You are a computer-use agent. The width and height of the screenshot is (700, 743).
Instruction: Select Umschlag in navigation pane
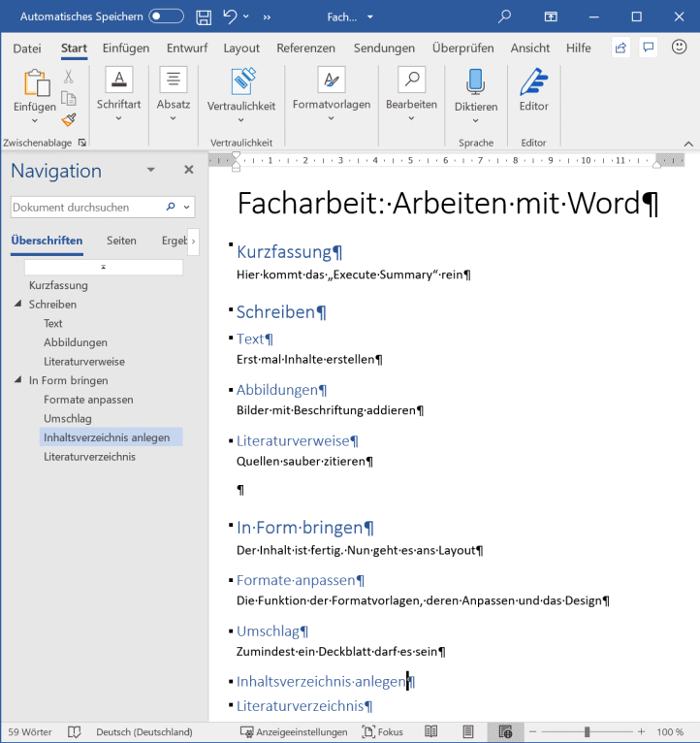coord(67,418)
